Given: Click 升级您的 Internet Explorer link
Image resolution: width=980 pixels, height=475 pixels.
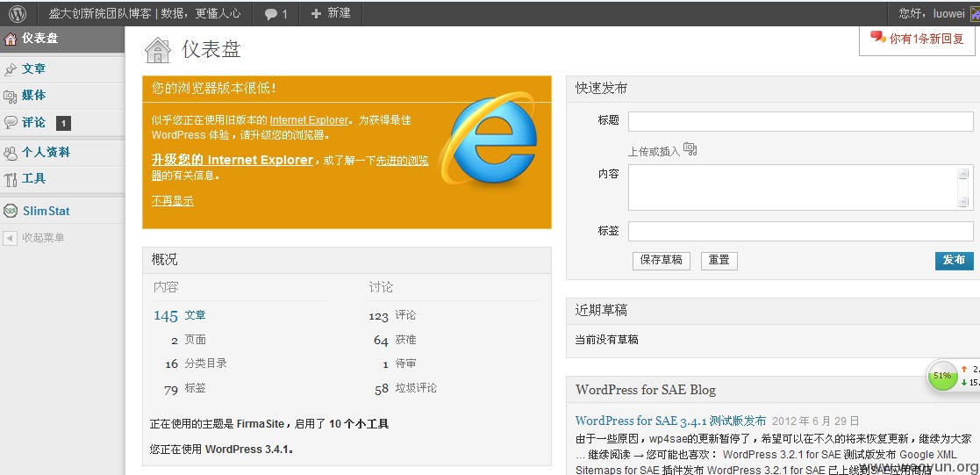Looking at the screenshot, I should pos(232,160).
